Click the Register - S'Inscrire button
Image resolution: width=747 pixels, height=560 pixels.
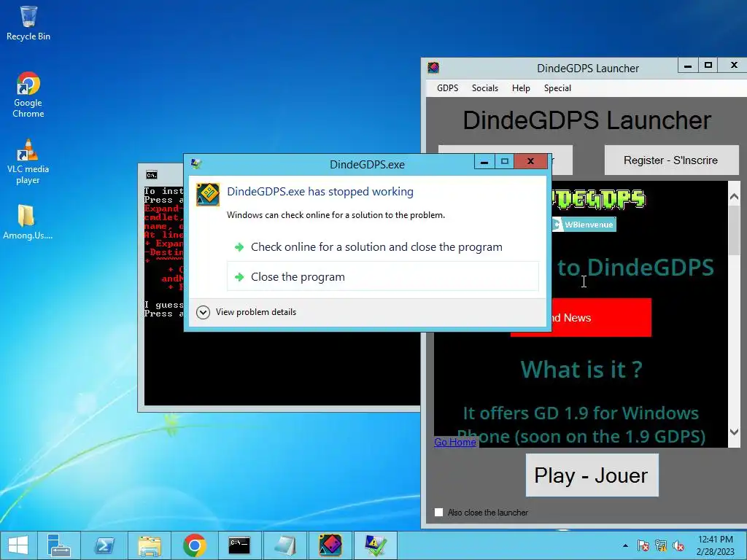[x=671, y=160]
